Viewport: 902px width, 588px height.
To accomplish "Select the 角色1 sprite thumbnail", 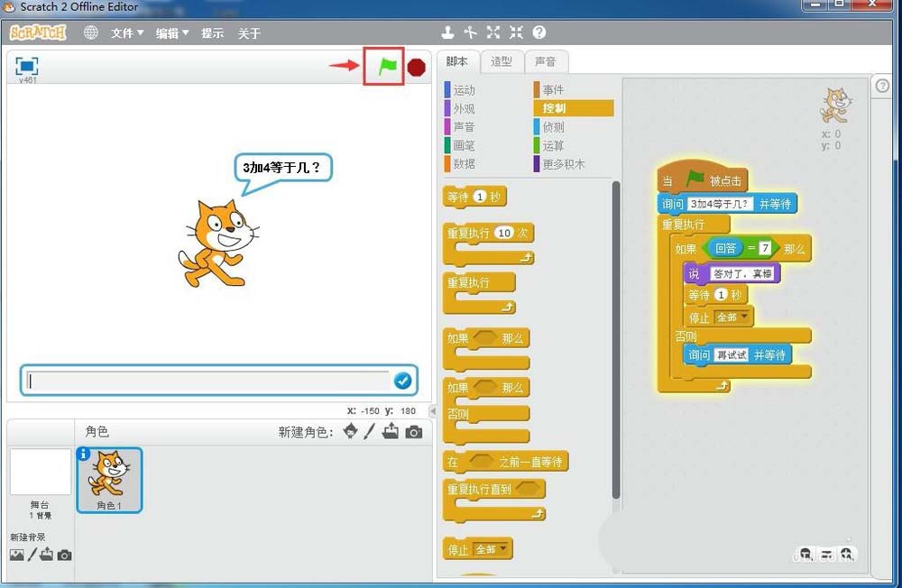I will click(x=109, y=480).
